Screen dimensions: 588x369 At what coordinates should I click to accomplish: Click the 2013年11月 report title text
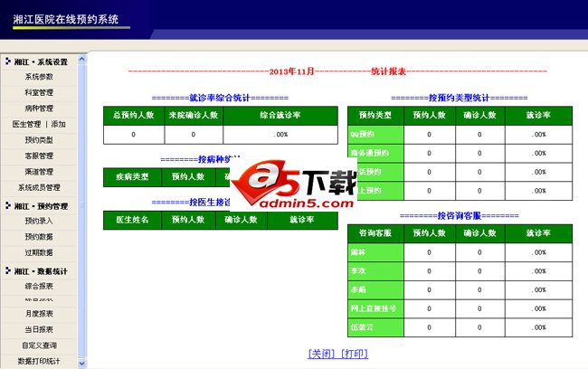(292, 71)
